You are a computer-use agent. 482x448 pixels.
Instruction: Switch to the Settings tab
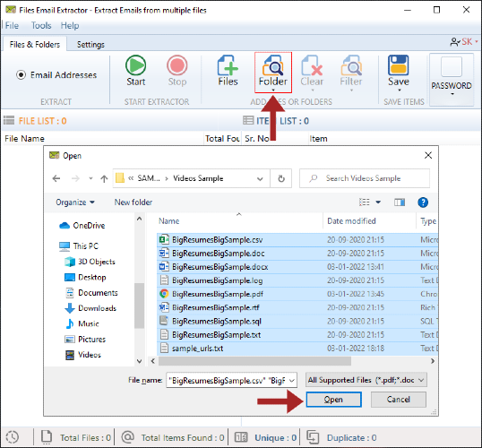[x=90, y=45]
